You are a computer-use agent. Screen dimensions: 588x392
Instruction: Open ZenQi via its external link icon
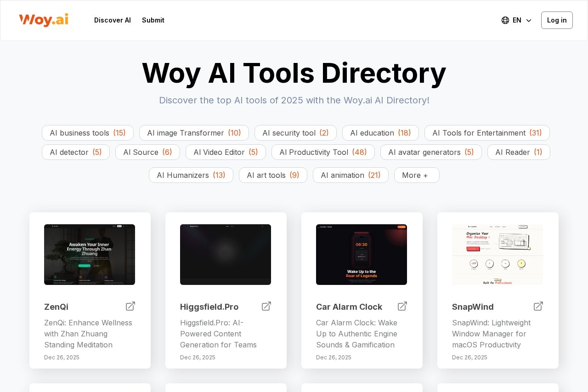pos(130,306)
